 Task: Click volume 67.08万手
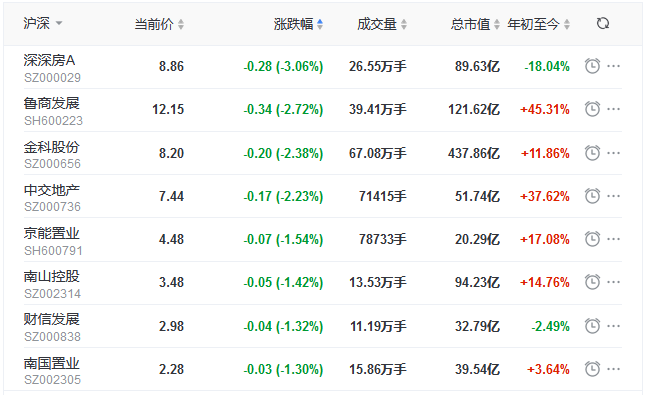coord(378,154)
